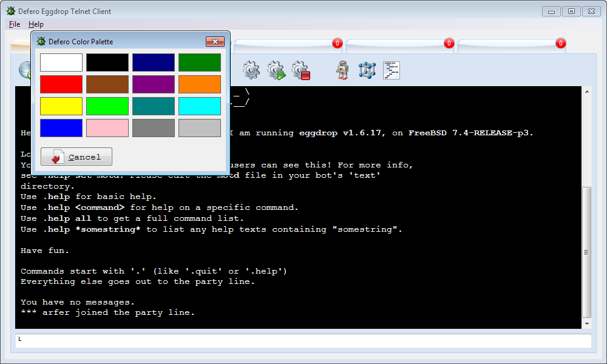The height and width of the screenshot is (364, 607).
Task: Click the globe icon behind the palette dialog
Action: point(24,70)
